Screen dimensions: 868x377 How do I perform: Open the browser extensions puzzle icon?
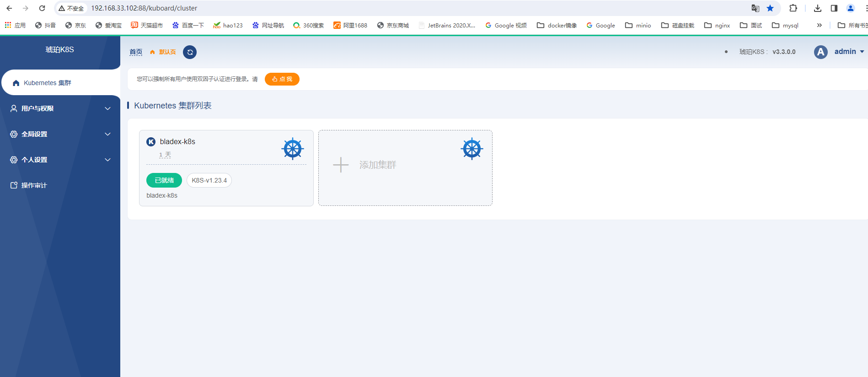click(793, 8)
